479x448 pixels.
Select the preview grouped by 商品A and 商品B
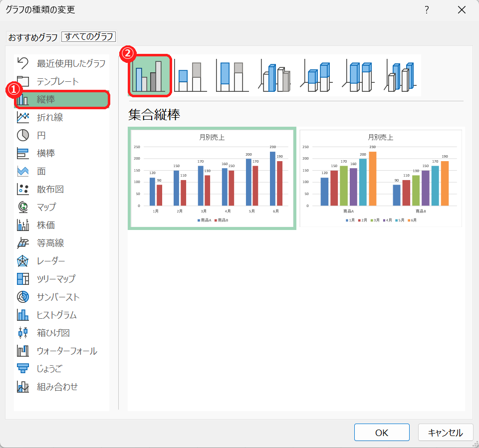(381, 178)
